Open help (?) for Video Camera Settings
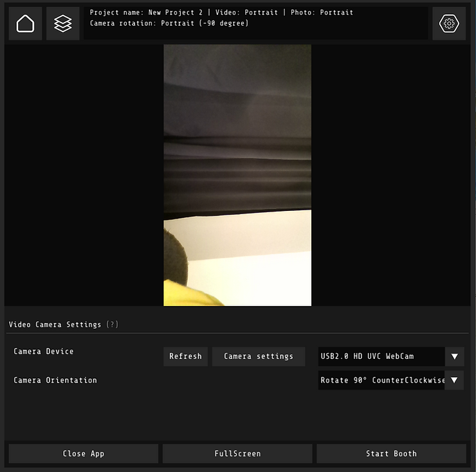Viewport: 476px width, 472px height. point(113,325)
